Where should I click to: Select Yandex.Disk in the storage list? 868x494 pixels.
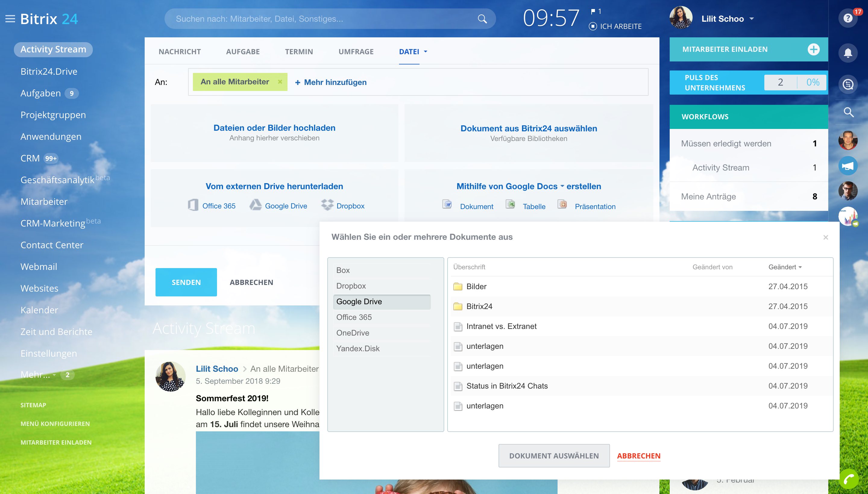coord(382,349)
